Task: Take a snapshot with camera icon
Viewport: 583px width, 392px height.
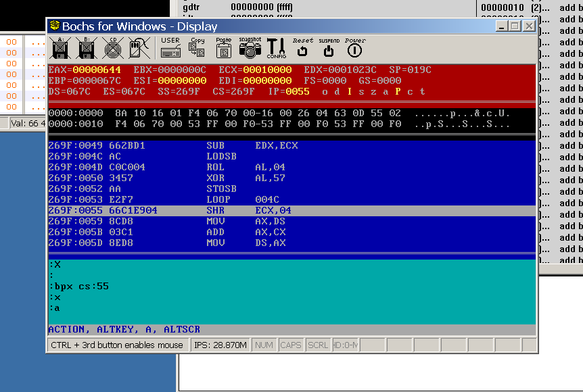Action: (250, 48)
